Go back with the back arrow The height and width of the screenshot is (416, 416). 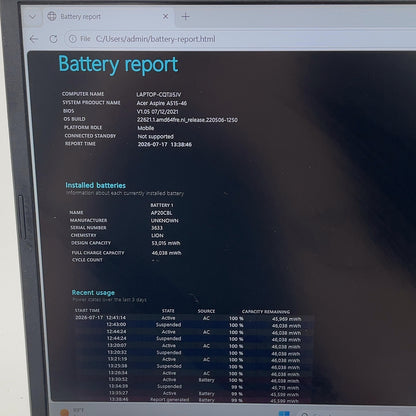coord(34,39)
